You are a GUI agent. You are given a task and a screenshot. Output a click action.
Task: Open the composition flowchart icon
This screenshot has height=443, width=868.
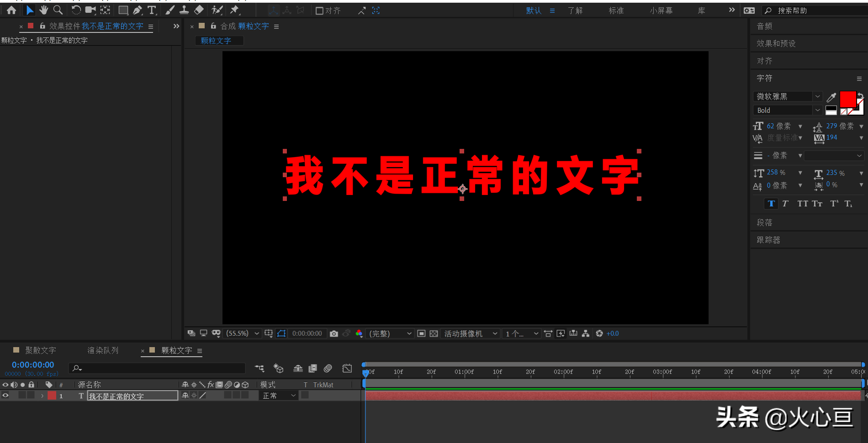point(586,334)
